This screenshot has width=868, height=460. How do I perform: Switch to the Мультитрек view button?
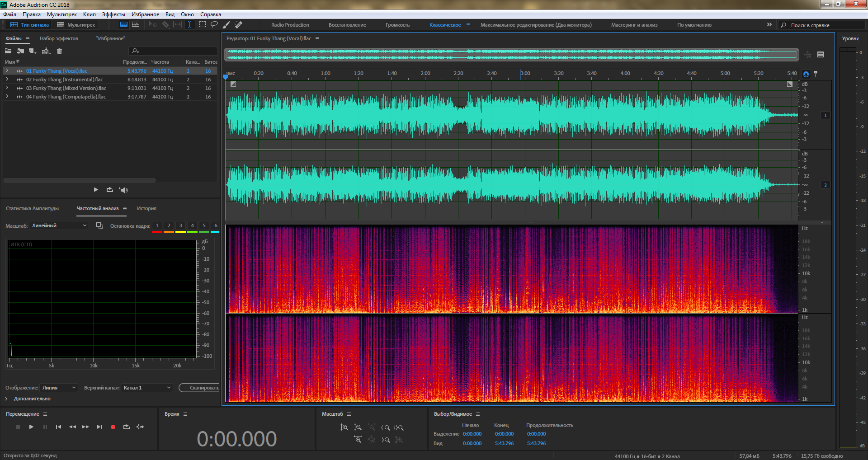(x=76, y=25)
